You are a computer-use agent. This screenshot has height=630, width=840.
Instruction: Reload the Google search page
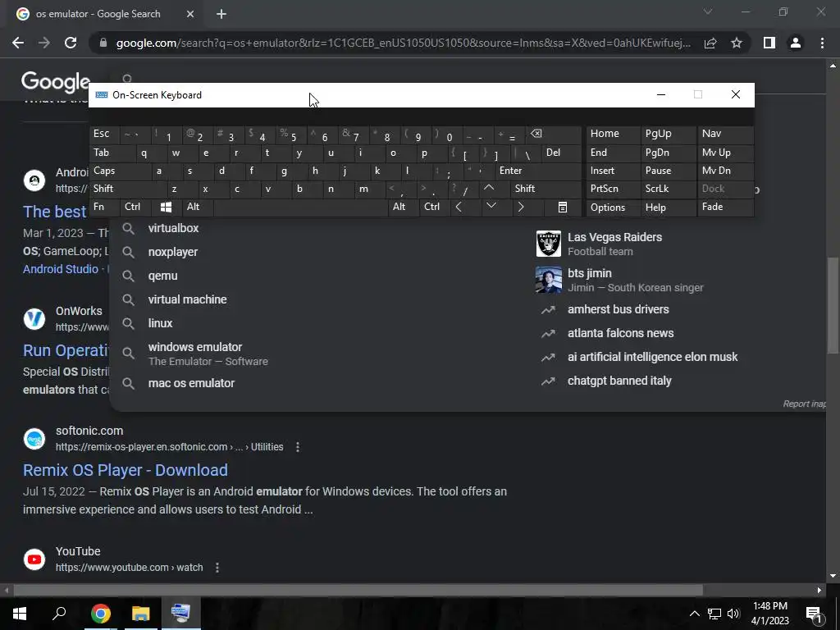[71, 43]
